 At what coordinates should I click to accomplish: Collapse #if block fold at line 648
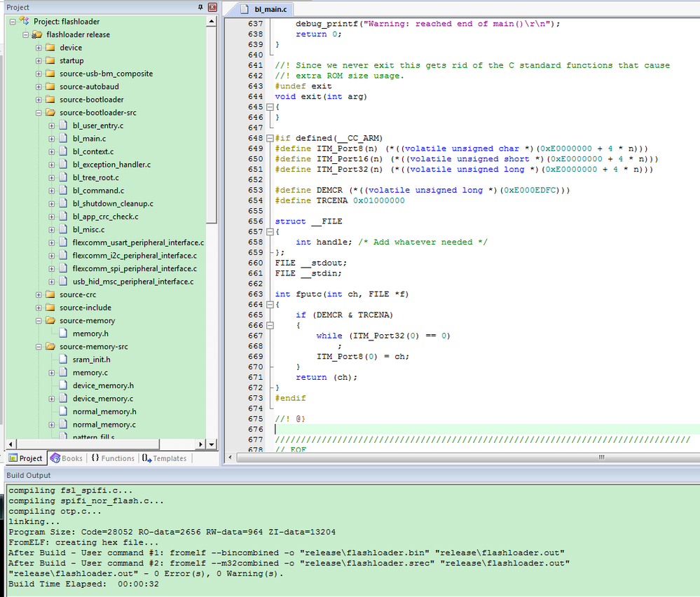[270, 139]
